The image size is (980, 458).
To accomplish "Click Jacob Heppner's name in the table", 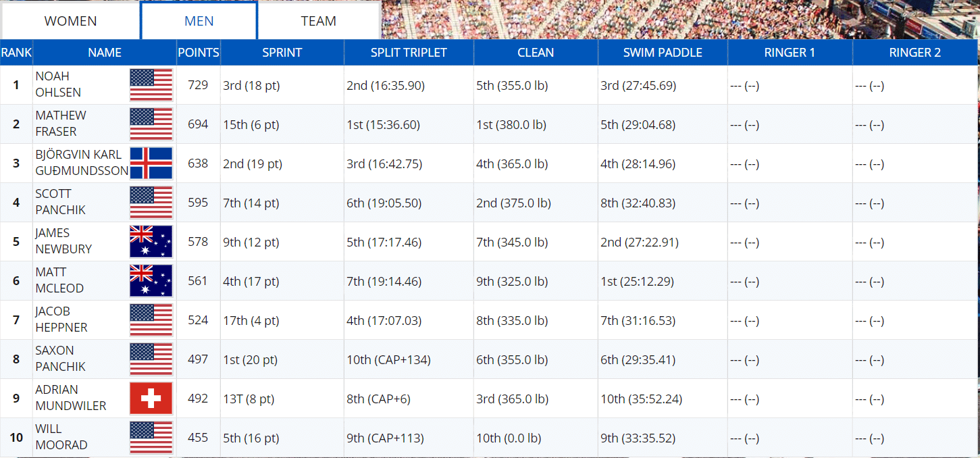I will (x=61, y=320).
